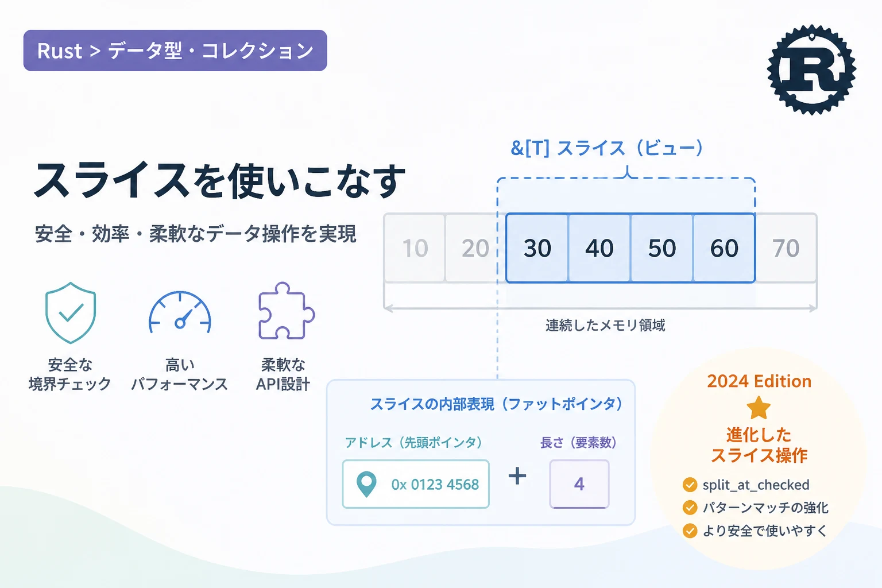Image resolution: width=882 pixels, height=588 pixels.
Task: Click the より安全で使いやすく checkmark
Action: click(690, 531)
